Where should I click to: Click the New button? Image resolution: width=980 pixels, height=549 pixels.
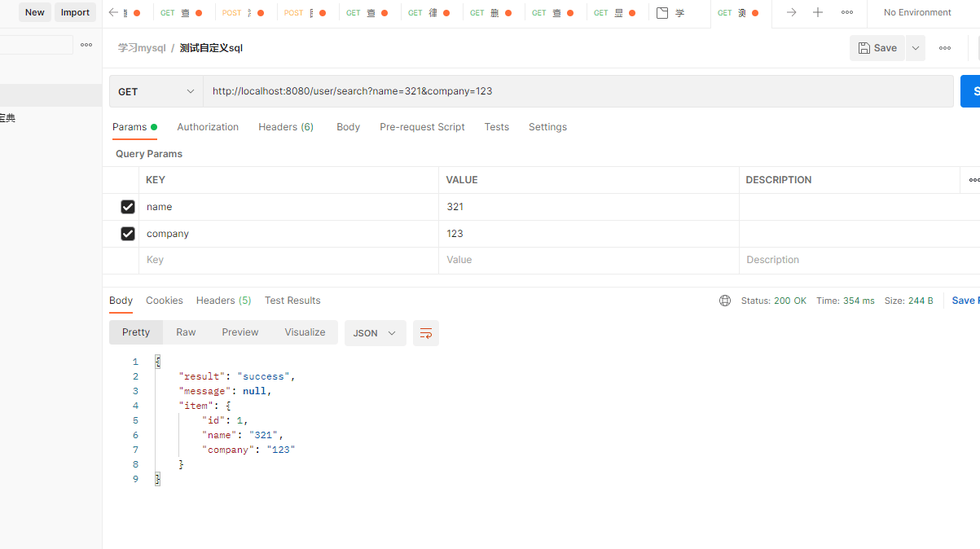pyautogui.click(x=35, y=12)
